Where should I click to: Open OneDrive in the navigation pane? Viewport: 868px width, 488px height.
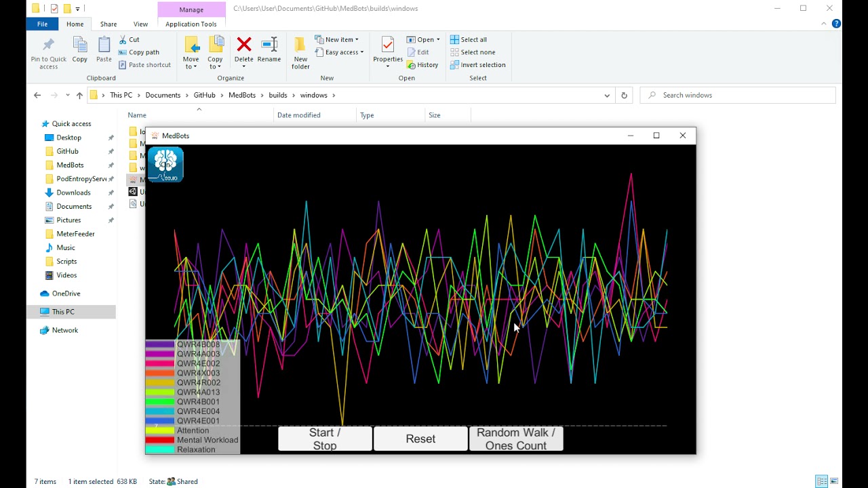point(60,293)
